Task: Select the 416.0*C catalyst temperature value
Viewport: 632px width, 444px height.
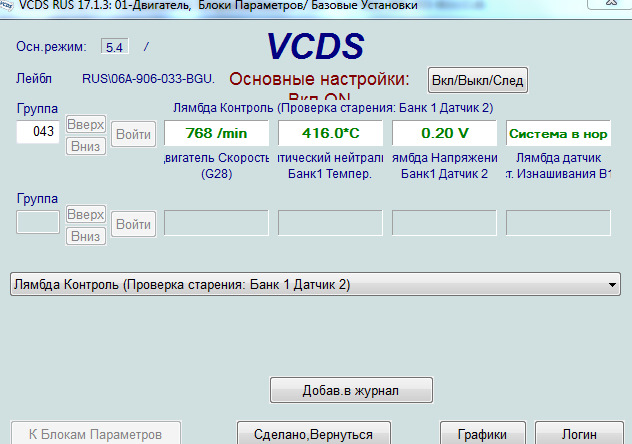Action: point(331,133)
